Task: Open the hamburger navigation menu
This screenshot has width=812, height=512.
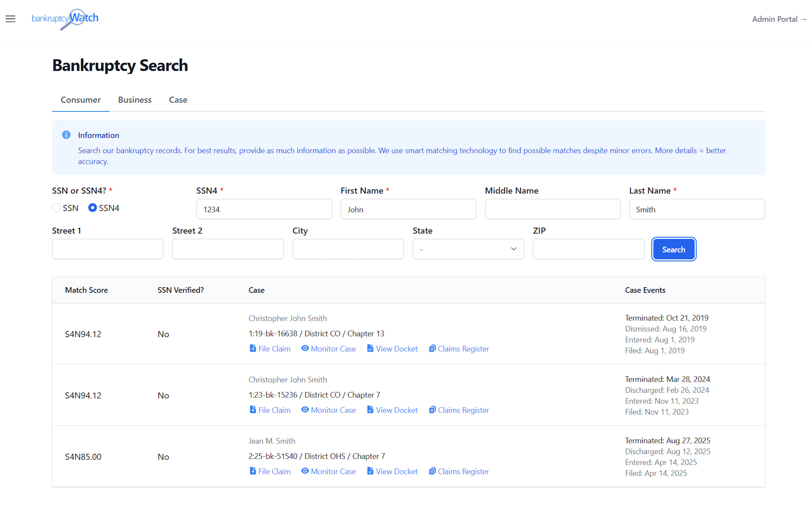Action: [x=10, y=19]
